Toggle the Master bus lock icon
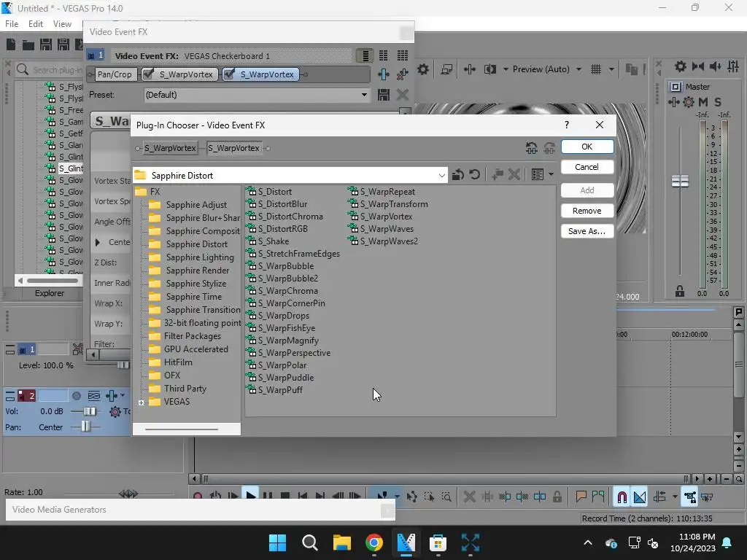 [x=680, y=292]
